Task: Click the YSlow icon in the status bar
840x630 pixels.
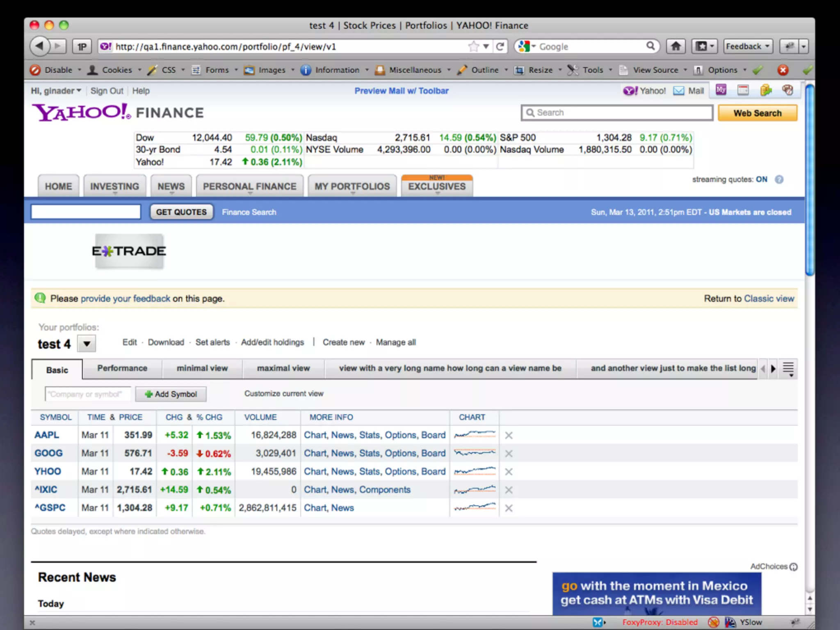Action: [x=730, y=622]
